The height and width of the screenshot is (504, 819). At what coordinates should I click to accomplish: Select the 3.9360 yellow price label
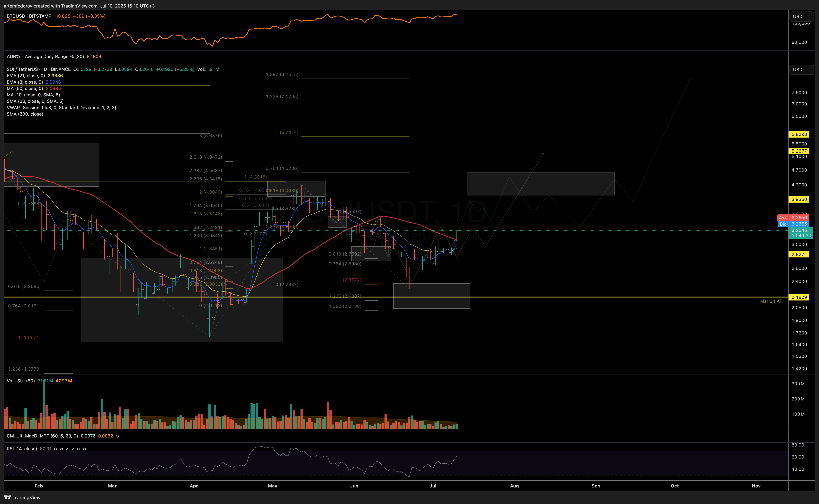[x=799, y=199]
